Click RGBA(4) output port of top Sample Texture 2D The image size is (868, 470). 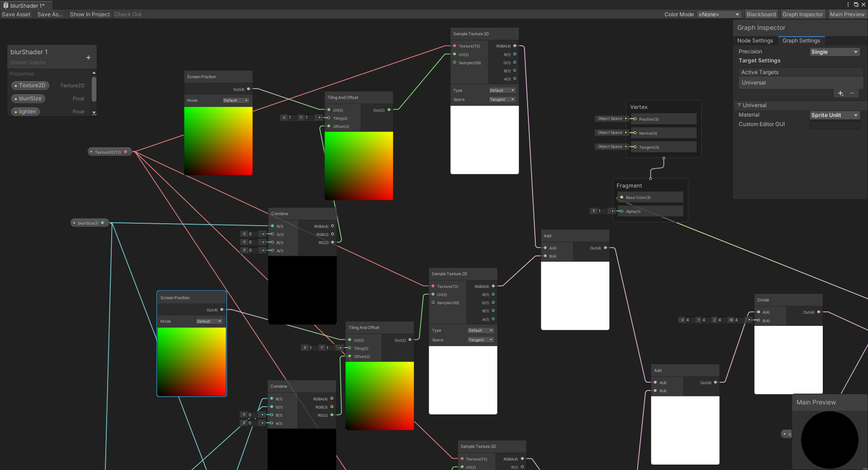(x=514, y=46)
